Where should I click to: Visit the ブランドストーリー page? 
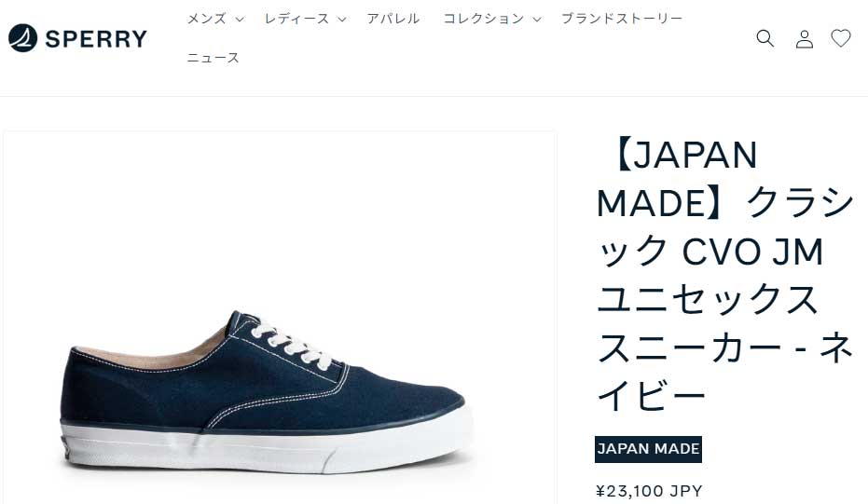[x=622, y=19]
